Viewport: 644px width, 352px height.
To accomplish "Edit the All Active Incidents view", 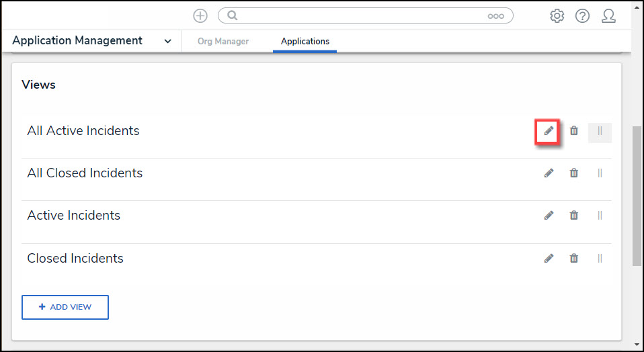I will (x=549, y=131).
